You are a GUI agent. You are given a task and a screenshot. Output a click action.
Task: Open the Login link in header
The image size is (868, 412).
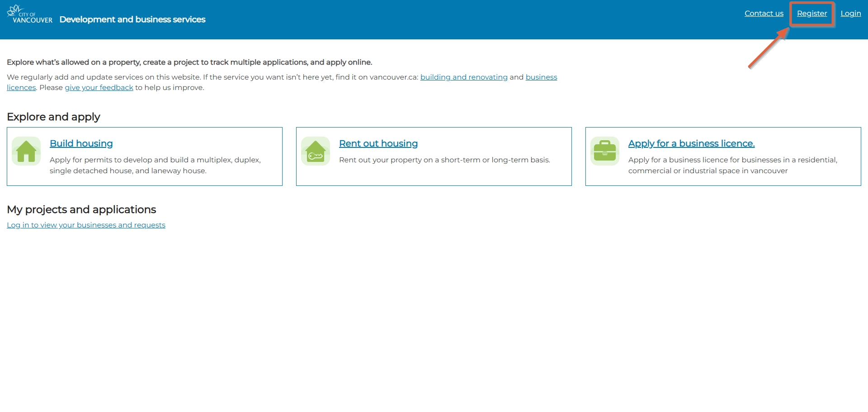[851, 13]
